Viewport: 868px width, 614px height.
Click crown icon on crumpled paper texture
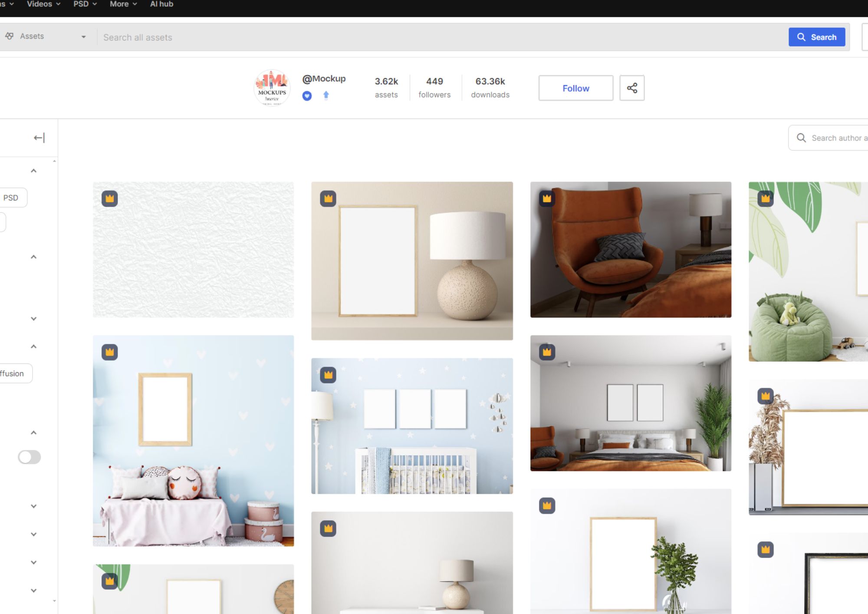pos(109,198)
